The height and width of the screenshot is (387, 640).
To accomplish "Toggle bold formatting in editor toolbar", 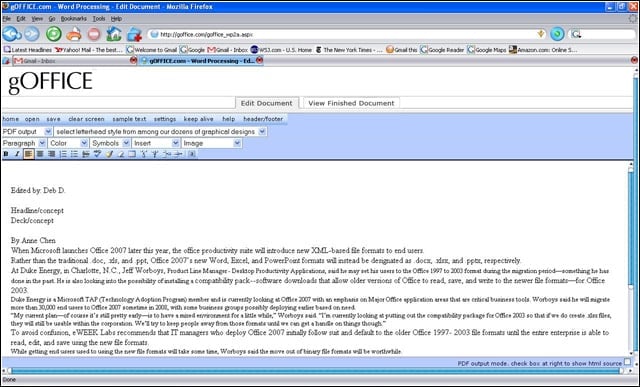I will click(x=6, y=154).
